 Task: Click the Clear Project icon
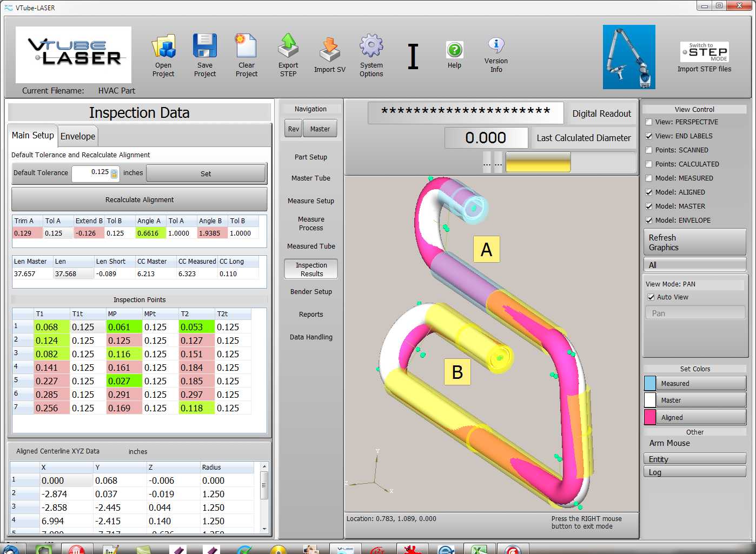point(246,46)
